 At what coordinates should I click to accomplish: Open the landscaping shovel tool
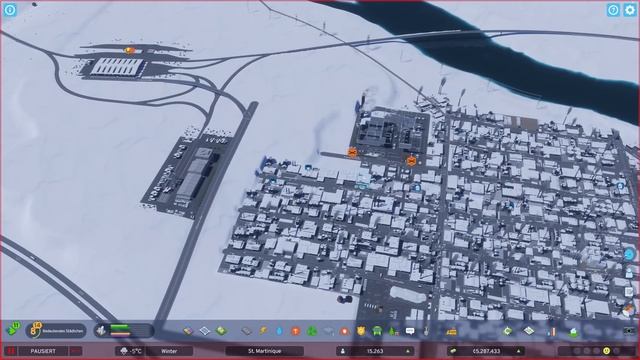pyautogui.click(x=427, y=331)
